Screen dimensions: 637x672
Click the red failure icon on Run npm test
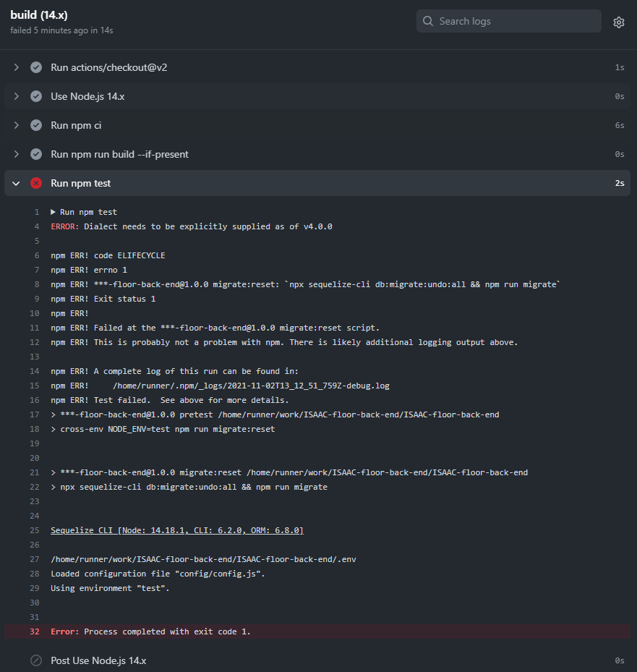[x=36, y=183]
